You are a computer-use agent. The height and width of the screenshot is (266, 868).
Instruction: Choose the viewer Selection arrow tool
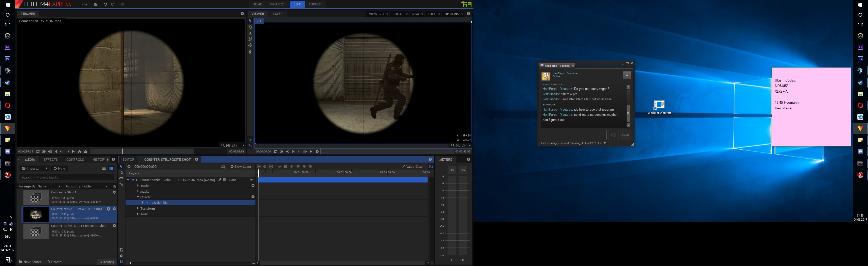click(x=250, y=21)
